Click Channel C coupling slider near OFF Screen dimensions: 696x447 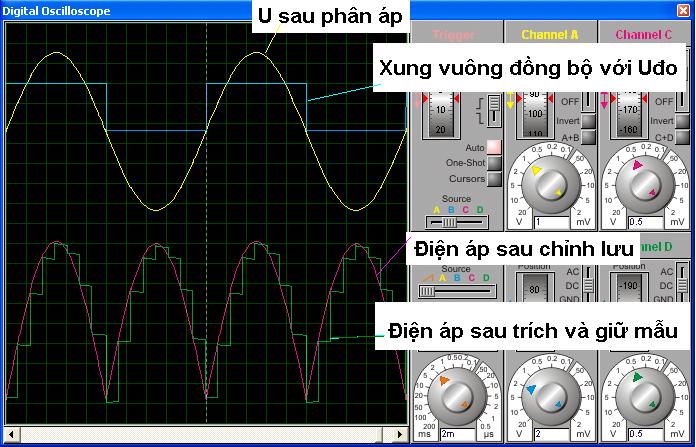point(682,101)
